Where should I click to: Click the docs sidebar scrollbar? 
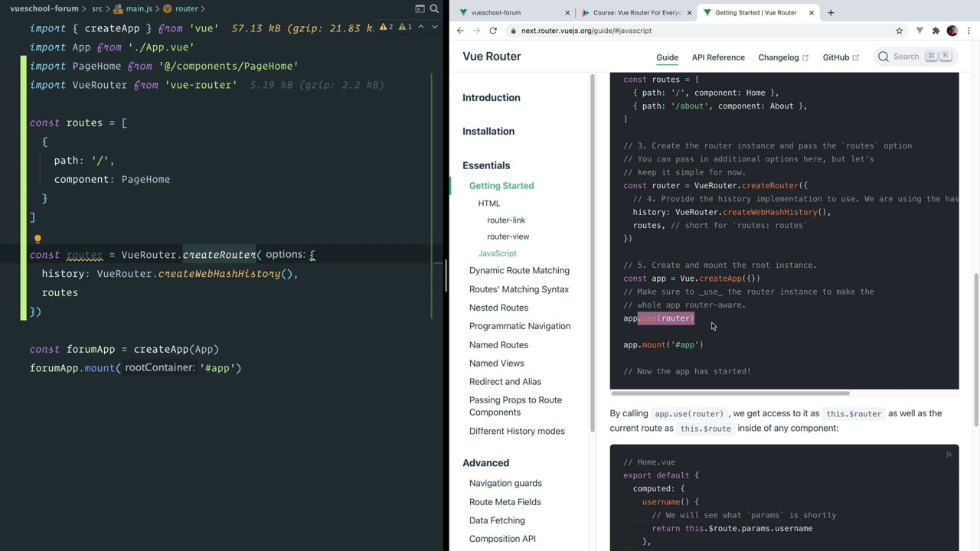pos(593,253)
